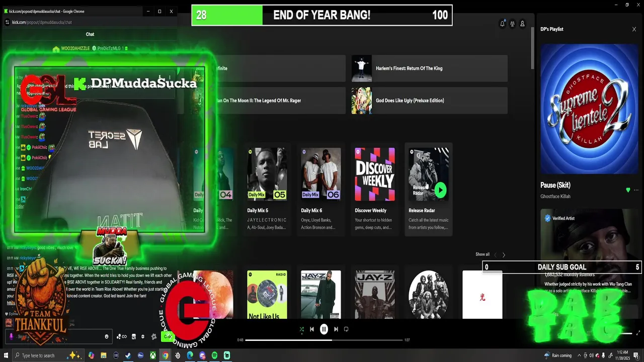Click the Kick chat message input field
The height and width of the screenshot is (362, 644).
coord(58,337)
